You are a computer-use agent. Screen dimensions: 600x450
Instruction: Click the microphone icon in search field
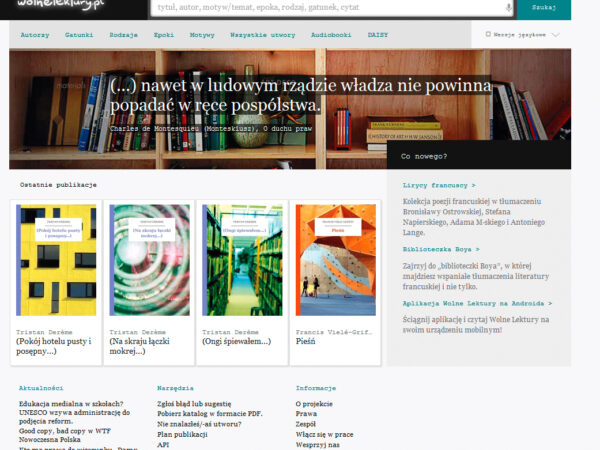(x=508, y=7)
